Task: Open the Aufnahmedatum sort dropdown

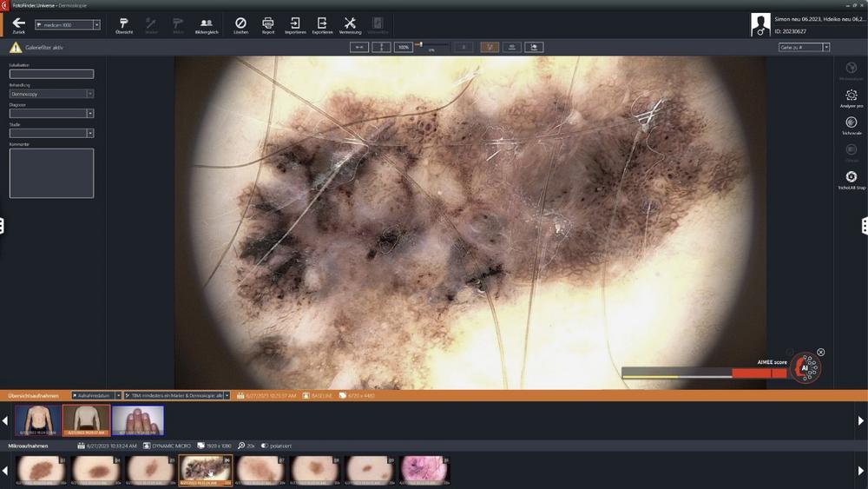Action: click(x=118, y=395)
